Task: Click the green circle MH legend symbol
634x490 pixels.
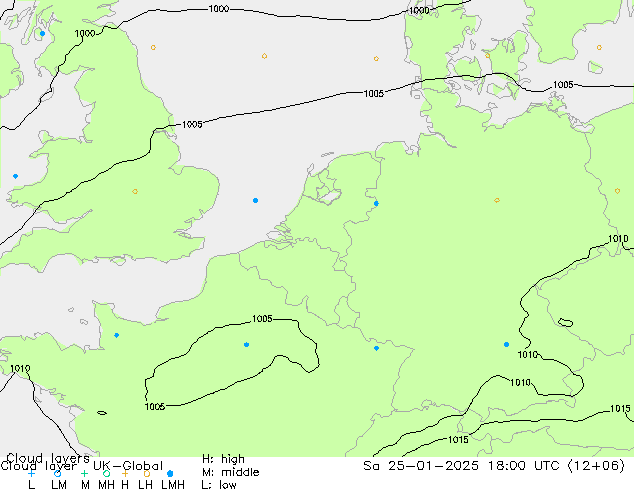Action: (106, 473)
